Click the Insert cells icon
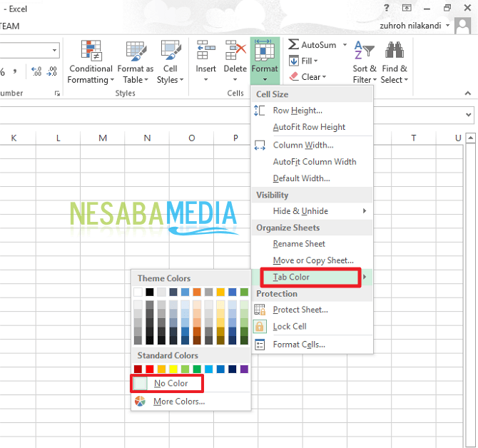Image resolution: width=478 pixels, height=448 pixels. pos(206,50)
